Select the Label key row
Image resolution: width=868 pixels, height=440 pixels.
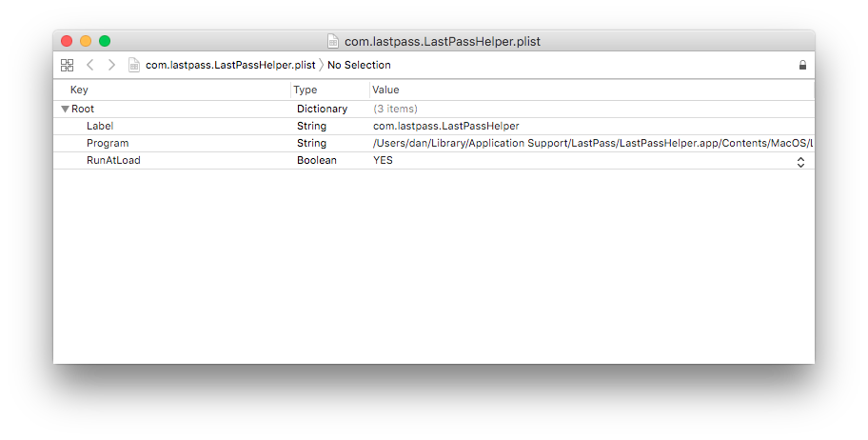434,127
